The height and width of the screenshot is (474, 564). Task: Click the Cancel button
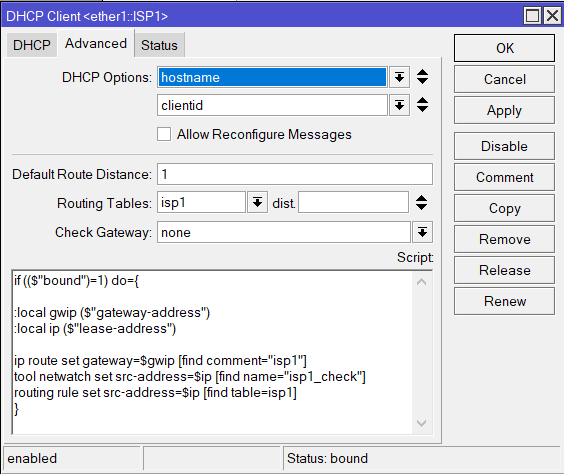click(504, 79)
